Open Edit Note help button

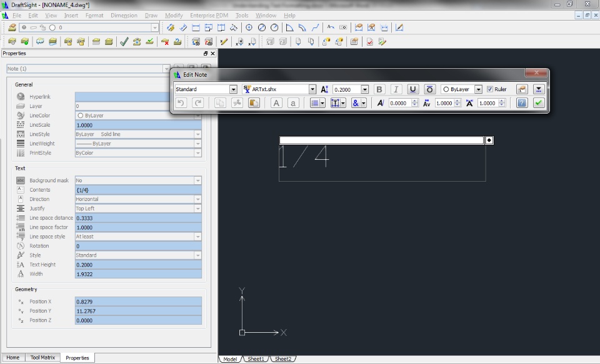522,103
